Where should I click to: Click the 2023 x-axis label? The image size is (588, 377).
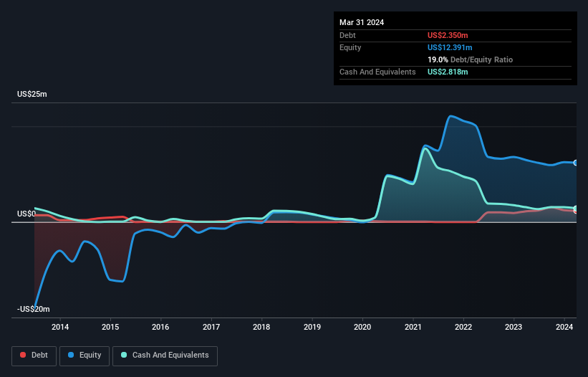coord(514,327)
